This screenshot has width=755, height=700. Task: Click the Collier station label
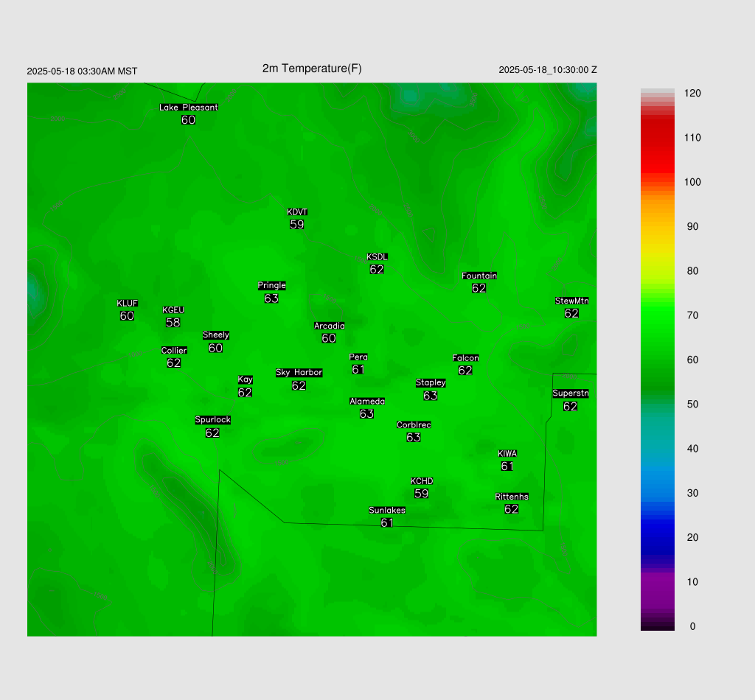(174, 350)
